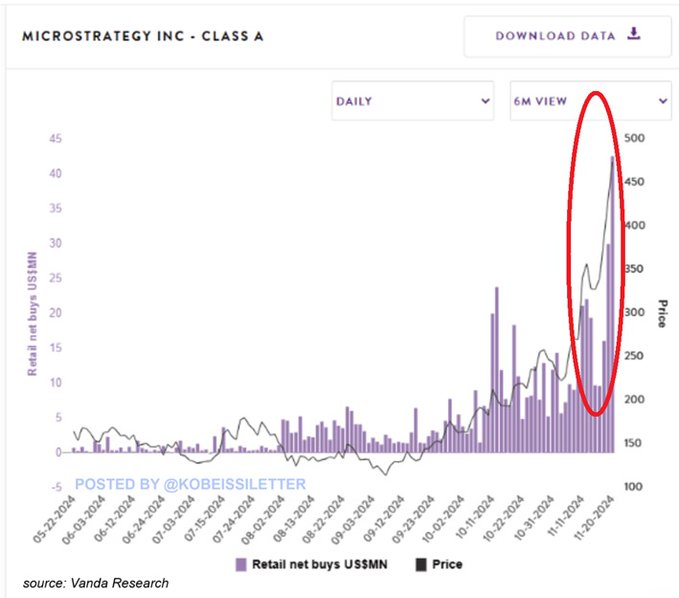Toggle the Price series legend label
This screenshot has height=598, width=679.
click(447, 565)
